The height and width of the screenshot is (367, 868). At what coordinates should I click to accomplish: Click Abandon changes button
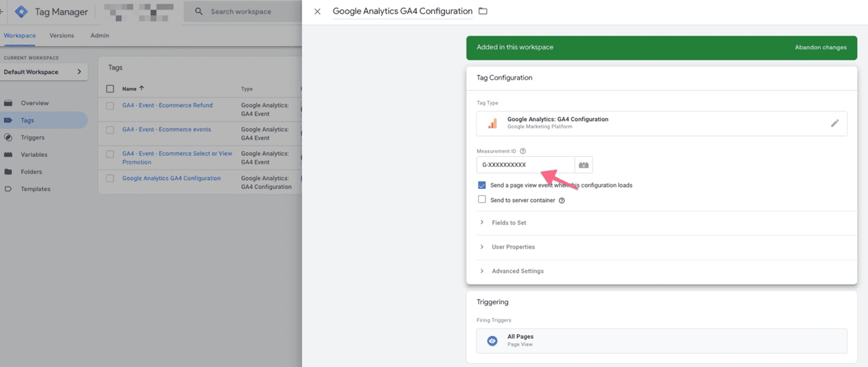pyautogui.click(x=821, y=47)
